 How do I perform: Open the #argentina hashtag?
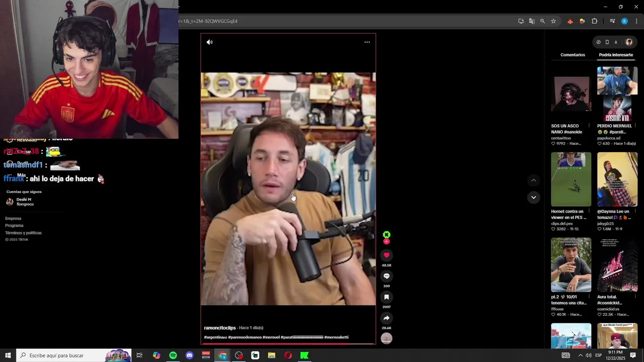point(215,337)
